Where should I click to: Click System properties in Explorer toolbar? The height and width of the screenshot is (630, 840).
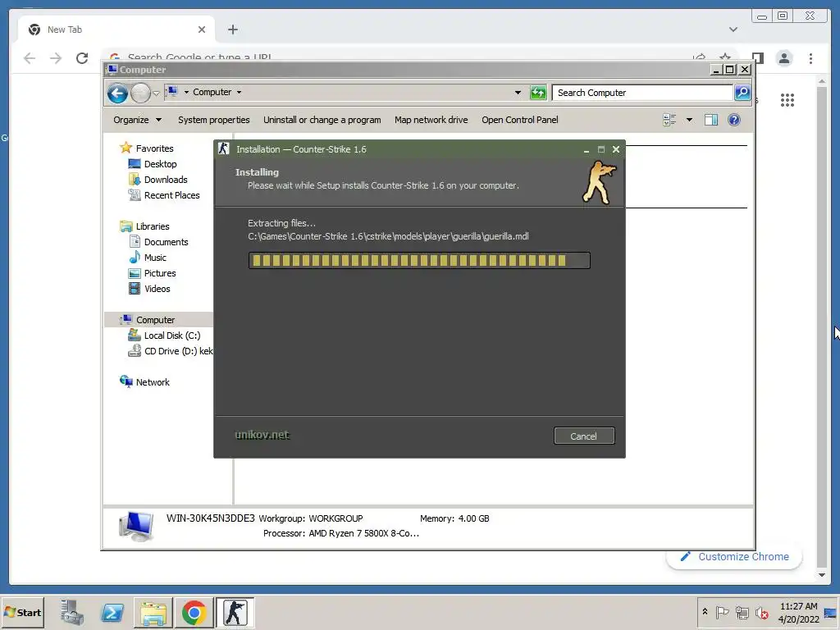(x=214, y=120)
